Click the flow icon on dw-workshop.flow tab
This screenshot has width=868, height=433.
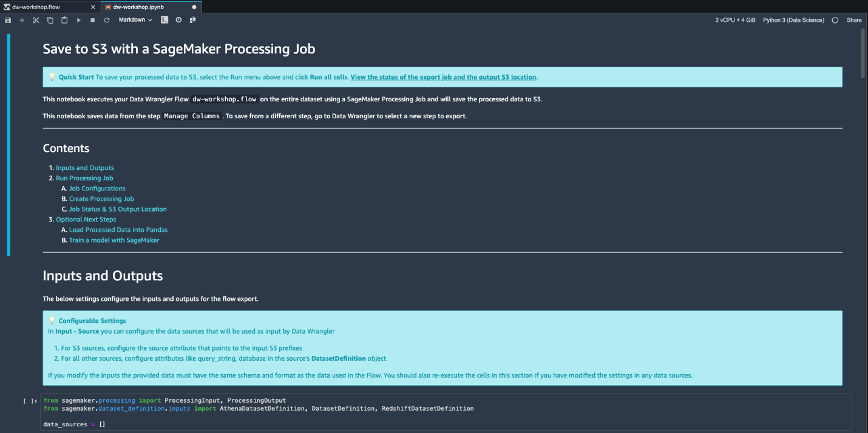(7, 7)
